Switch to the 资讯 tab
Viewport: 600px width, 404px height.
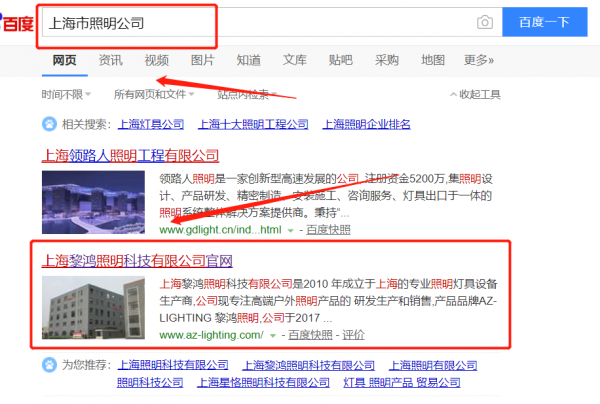tap(111, 60)
